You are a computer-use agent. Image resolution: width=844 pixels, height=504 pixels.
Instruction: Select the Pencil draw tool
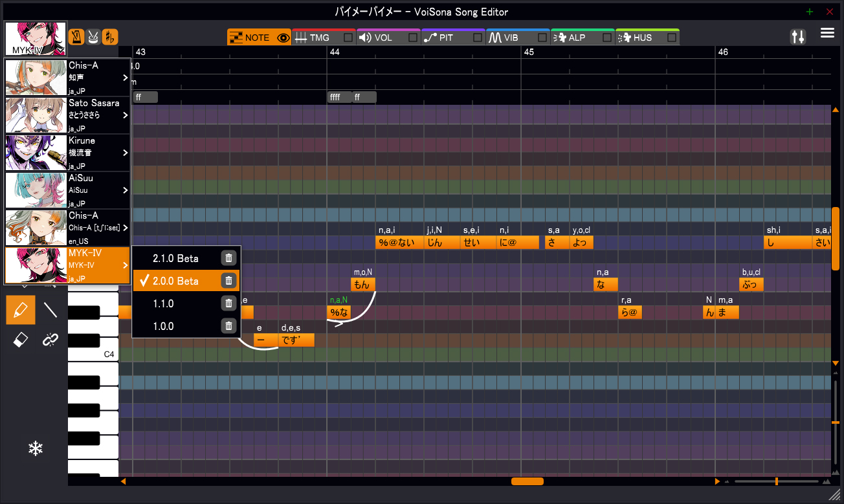21,310
